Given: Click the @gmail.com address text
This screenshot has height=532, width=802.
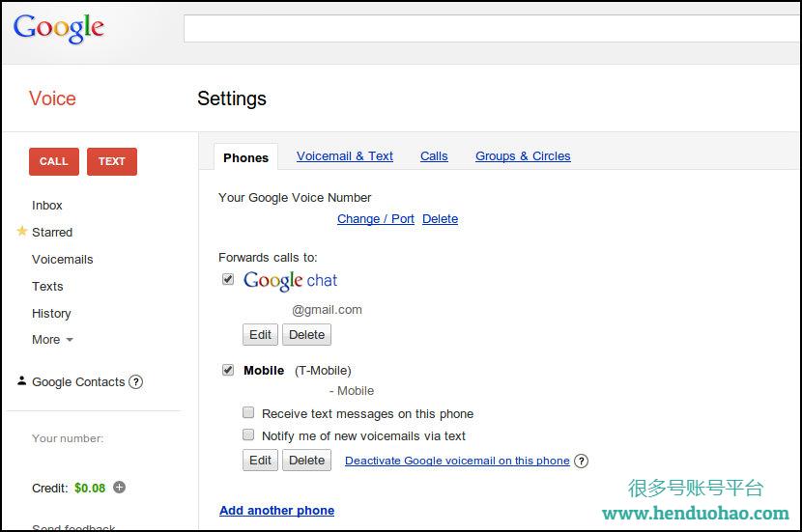Looking at the screenshot, I should pos(327,310).
